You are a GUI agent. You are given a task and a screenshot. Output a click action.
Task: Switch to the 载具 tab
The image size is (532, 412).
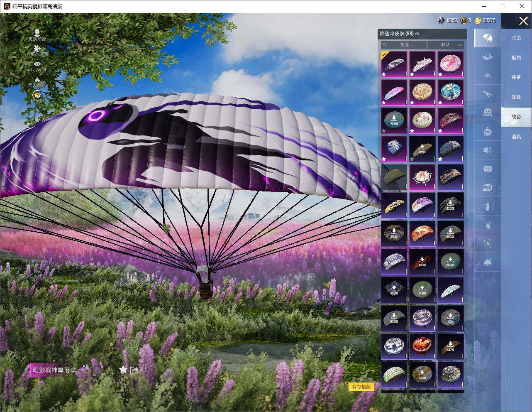pos(516,97)
